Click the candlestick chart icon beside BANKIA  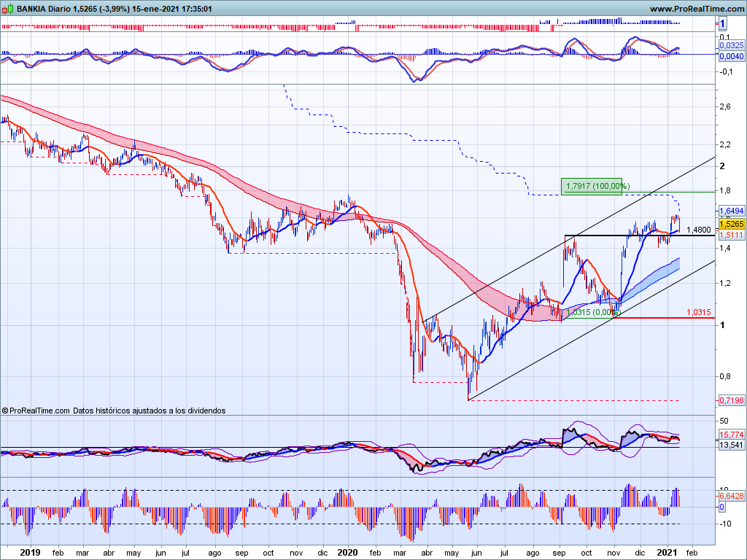pyautogui.click(x=7, y=9)
